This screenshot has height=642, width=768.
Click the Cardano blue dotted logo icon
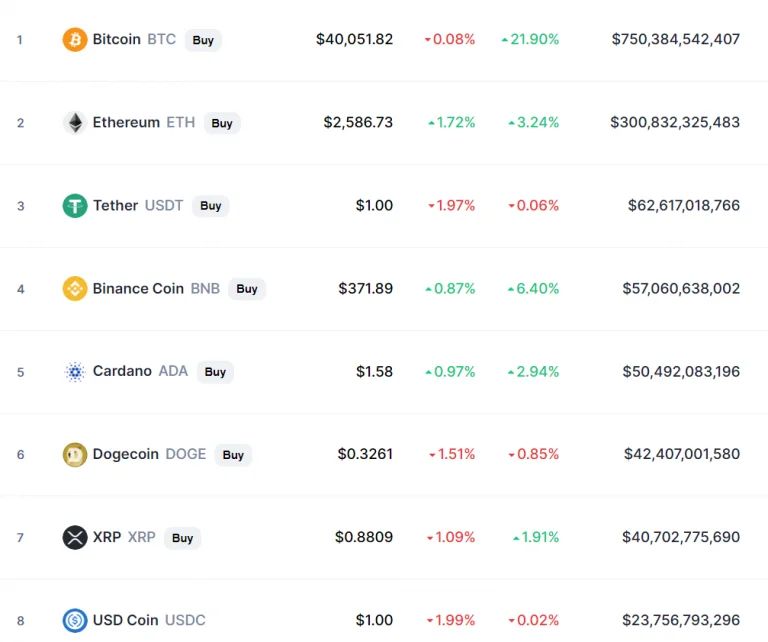(x=75, y=372)
